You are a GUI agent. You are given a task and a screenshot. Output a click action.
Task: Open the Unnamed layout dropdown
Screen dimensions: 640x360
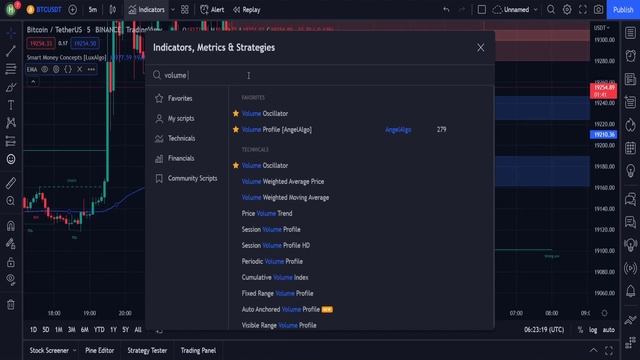click(515, 10)
